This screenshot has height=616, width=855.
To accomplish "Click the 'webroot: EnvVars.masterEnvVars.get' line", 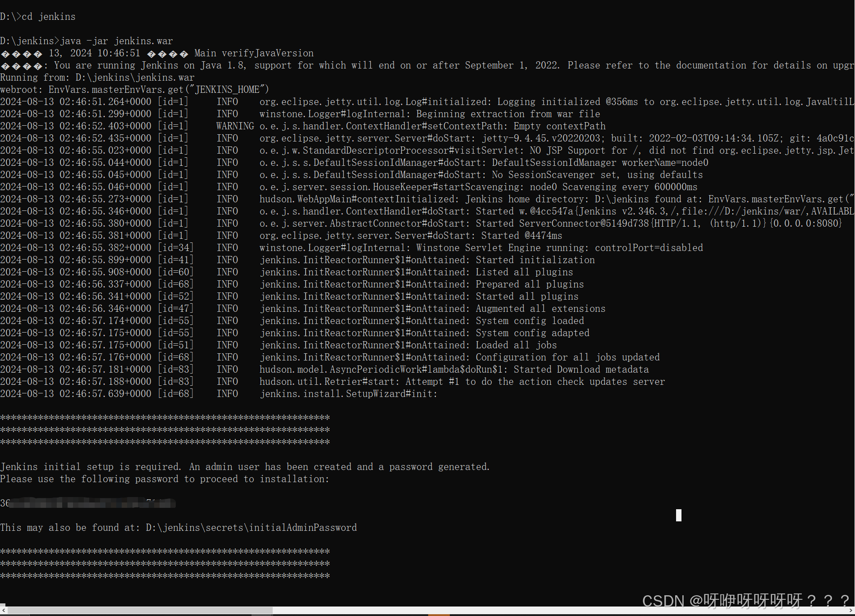I will 135,89.
